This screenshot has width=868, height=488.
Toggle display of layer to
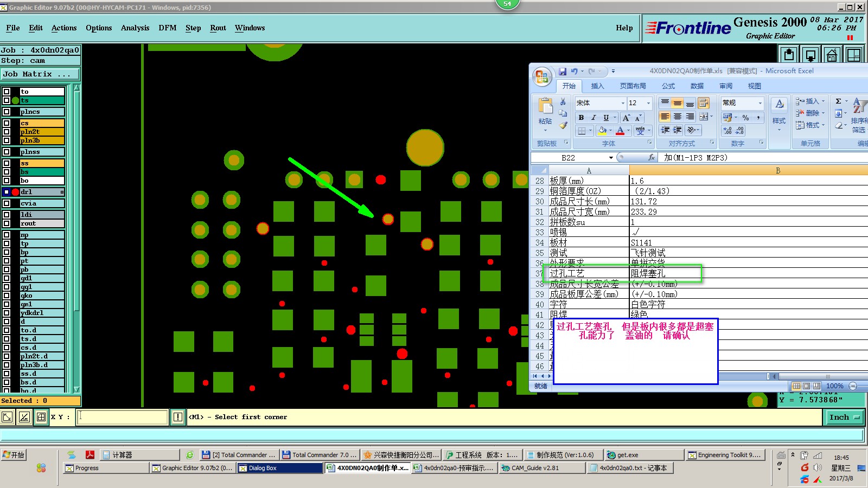click(7, 92)
